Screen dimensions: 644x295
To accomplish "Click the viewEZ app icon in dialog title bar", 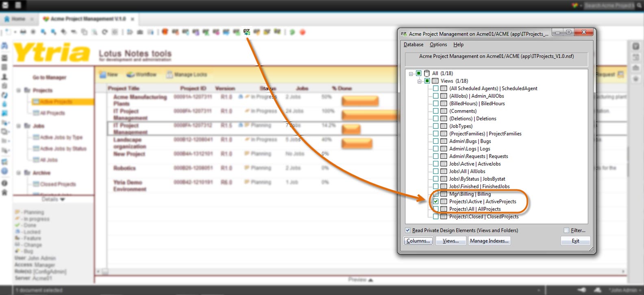I will click(x=404, y=34).
